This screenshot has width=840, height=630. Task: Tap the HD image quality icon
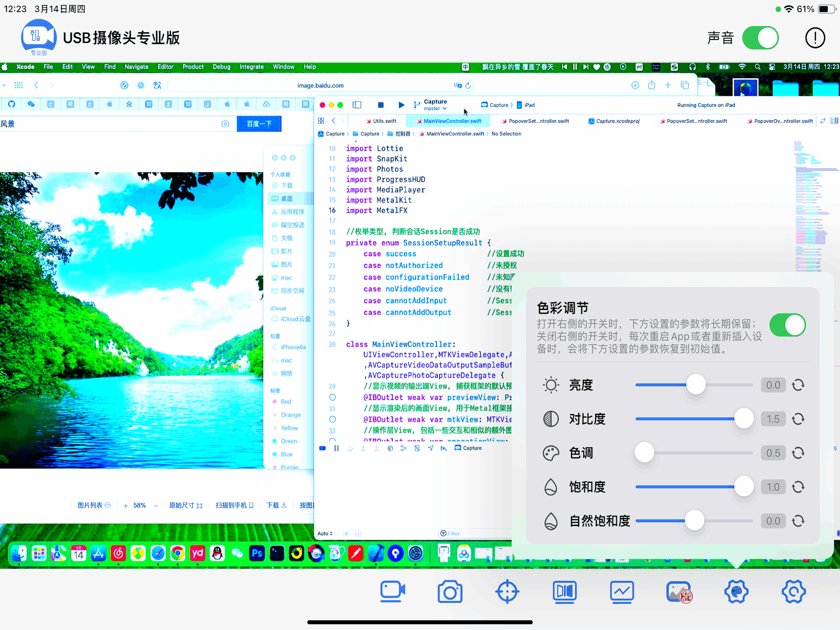coord(680,592)
